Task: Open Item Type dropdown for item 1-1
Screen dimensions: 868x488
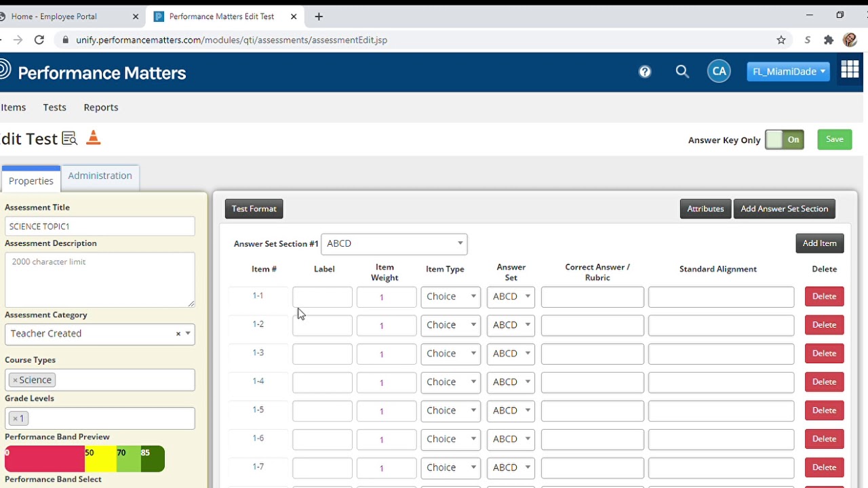Action: click(x=450, y=296)
